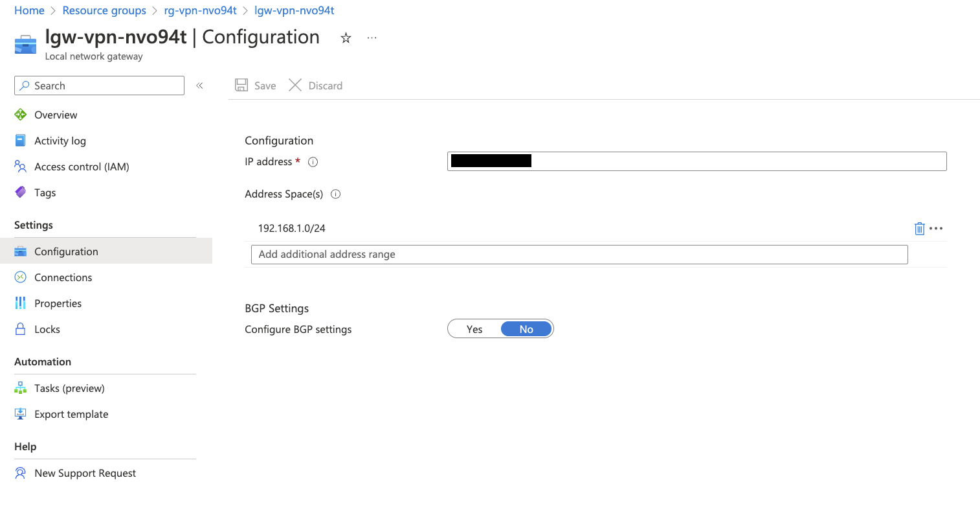Open New Support Request menu item
The image size is (980, 515).
pyautogui.click(x=85, y=473)
